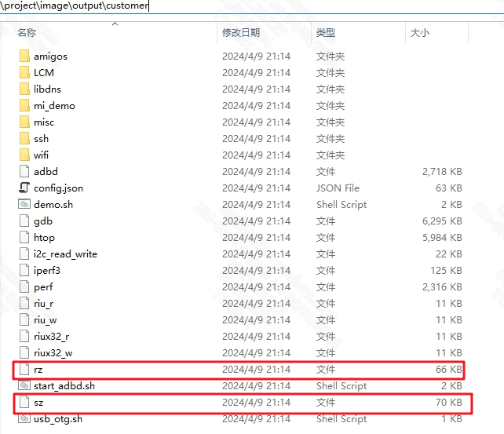Select the usb_otg.sh script icon
504x434 pixels.
pos(24,418)
